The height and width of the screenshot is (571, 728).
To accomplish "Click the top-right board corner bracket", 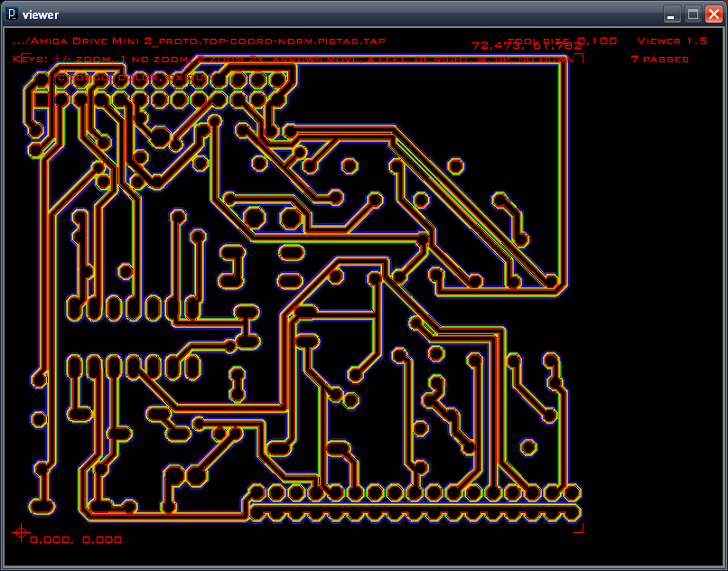I will (x=579, y=58).
